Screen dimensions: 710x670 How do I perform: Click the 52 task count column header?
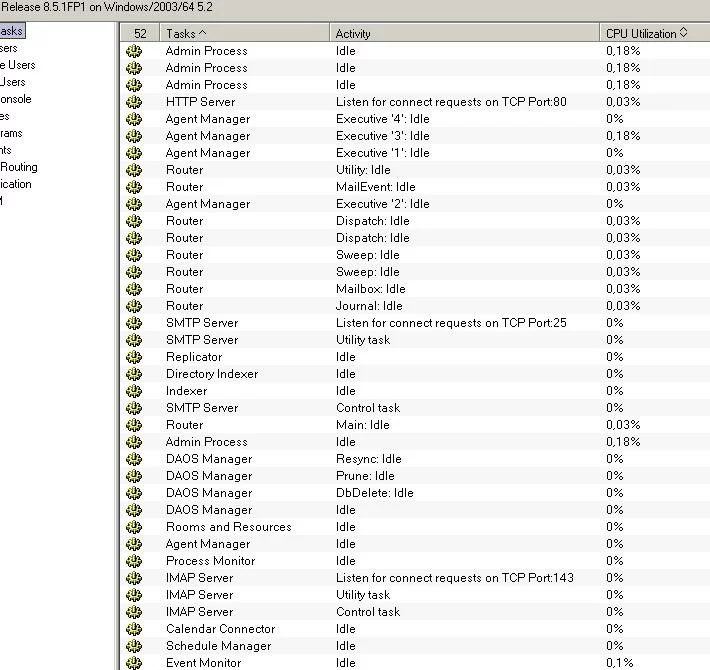coord(140,33)
